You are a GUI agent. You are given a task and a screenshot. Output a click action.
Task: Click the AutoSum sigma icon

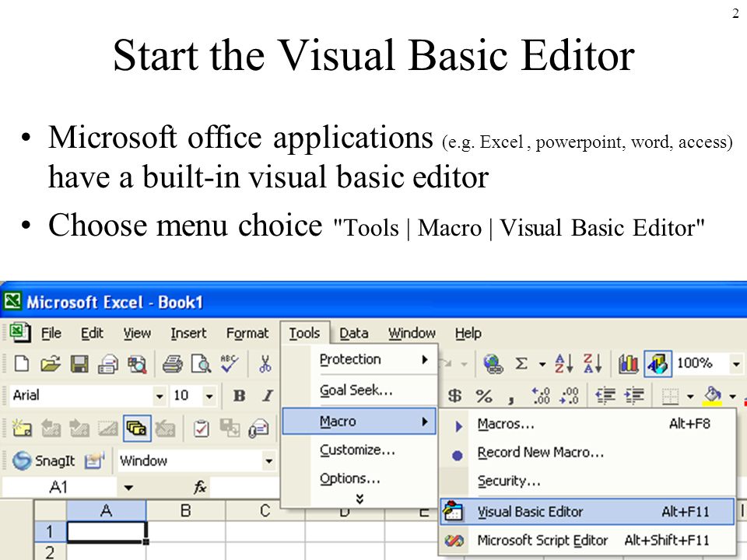click(x=521, y=364)
